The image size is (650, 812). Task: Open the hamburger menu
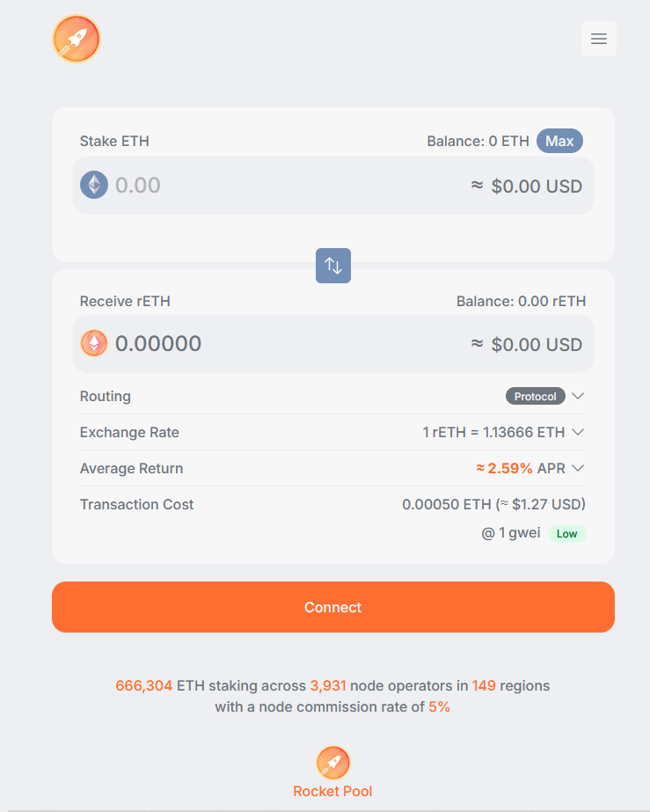point(599,39)
